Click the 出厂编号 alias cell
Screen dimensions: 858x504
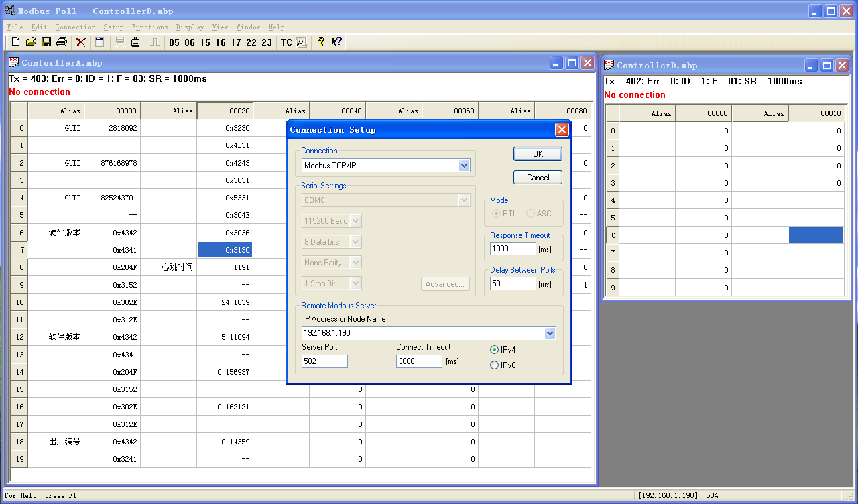(56, 442)
